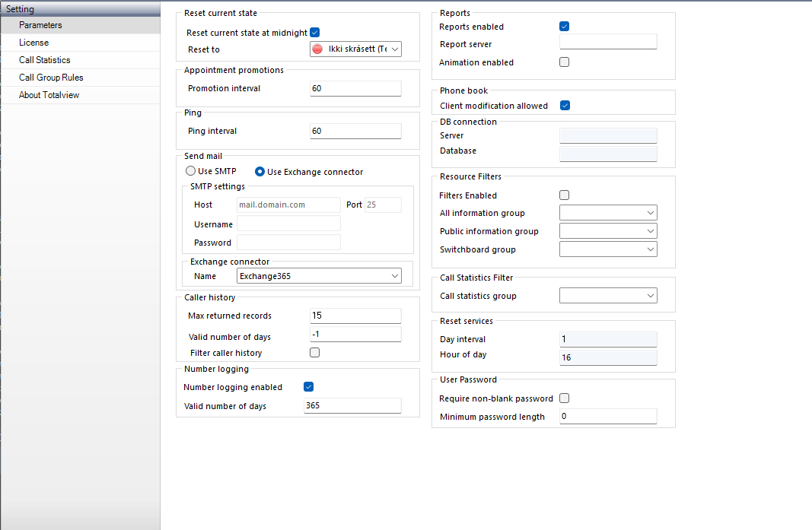Open the Call Group Rules page

(80, 78)
